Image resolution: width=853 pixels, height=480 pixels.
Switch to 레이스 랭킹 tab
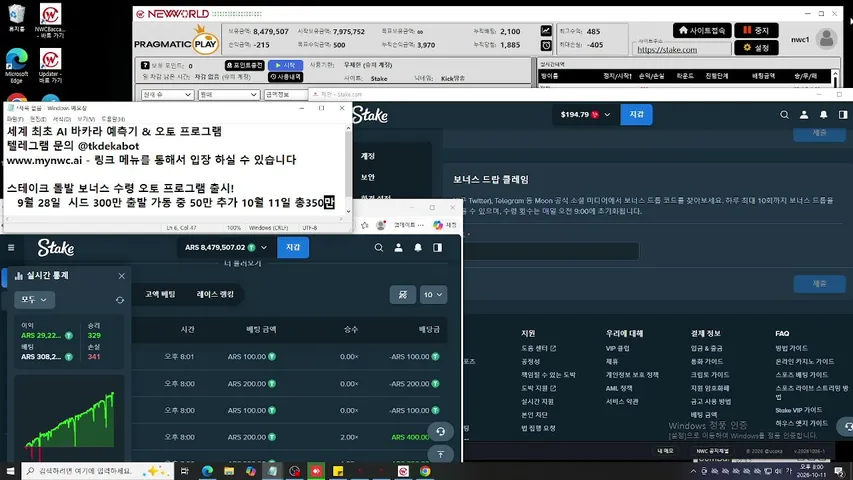tap(215, 294)
